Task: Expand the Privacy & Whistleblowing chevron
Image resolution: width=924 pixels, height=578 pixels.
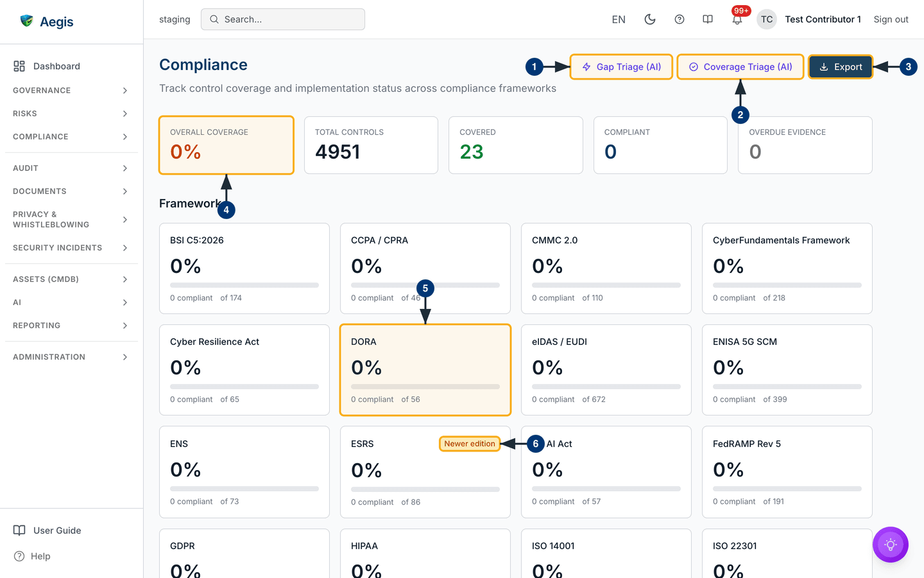Action: (x=125, y=220)
